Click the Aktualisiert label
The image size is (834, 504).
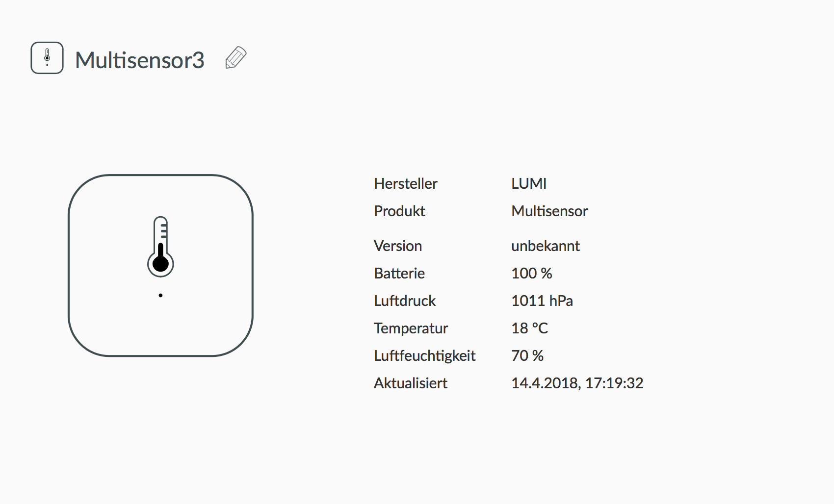[411, 383]
